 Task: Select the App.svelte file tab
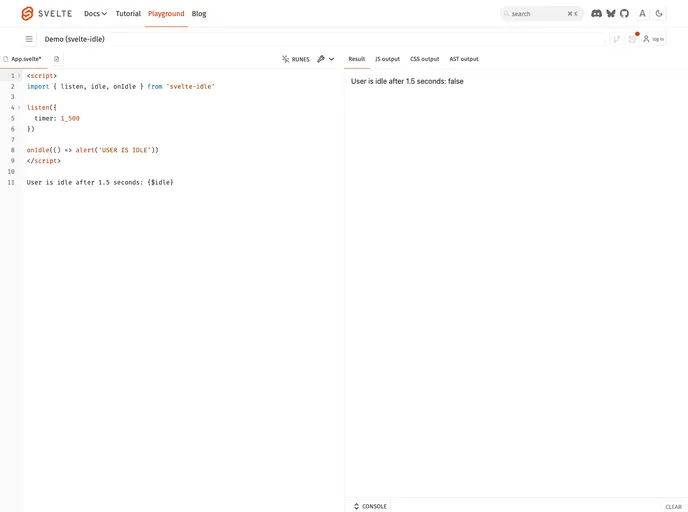(x=25, y=59)
